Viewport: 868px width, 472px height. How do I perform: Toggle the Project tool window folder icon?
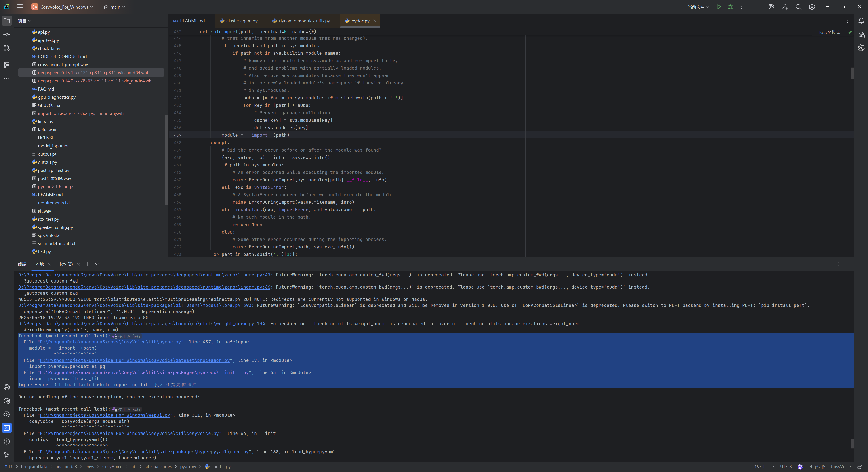(x=7, y=21)
